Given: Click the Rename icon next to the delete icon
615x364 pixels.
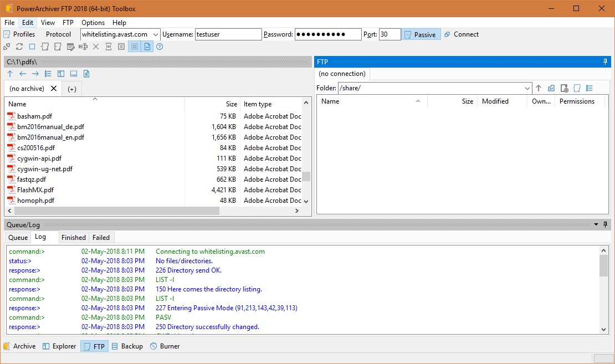Looking at the screenshot, I should (83, 47).
